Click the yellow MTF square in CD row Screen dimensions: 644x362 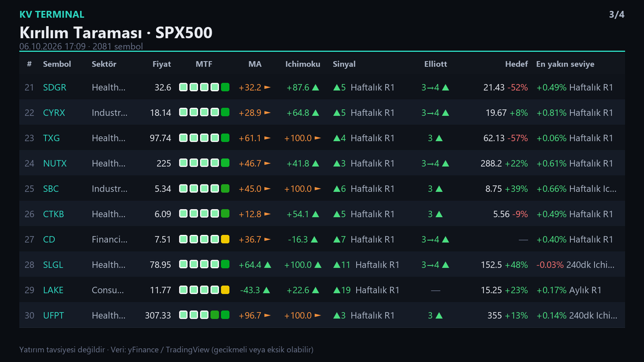coord(225,239)
